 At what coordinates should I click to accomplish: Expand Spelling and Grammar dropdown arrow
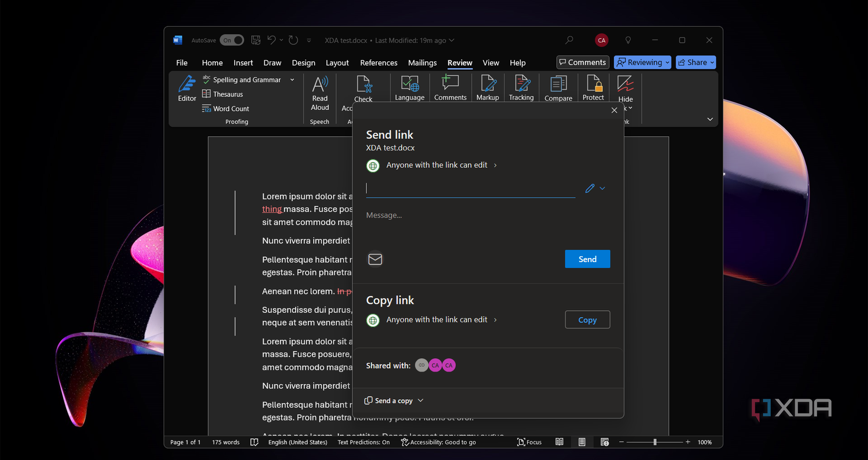pyautogui.click(x=292, y=80)
